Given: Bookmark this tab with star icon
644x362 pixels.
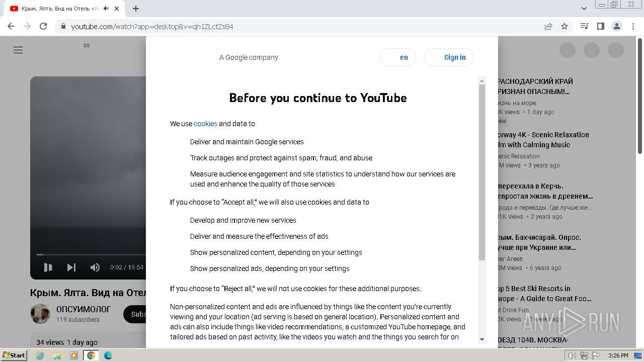Looking at the screenshot, I should coord(565,26).
